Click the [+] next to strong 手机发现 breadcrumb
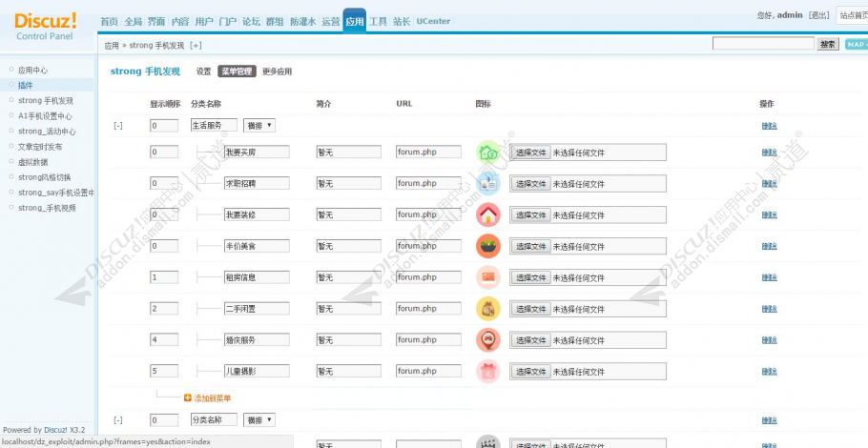This screenshot has height=448, width=868. pos(196,46)
